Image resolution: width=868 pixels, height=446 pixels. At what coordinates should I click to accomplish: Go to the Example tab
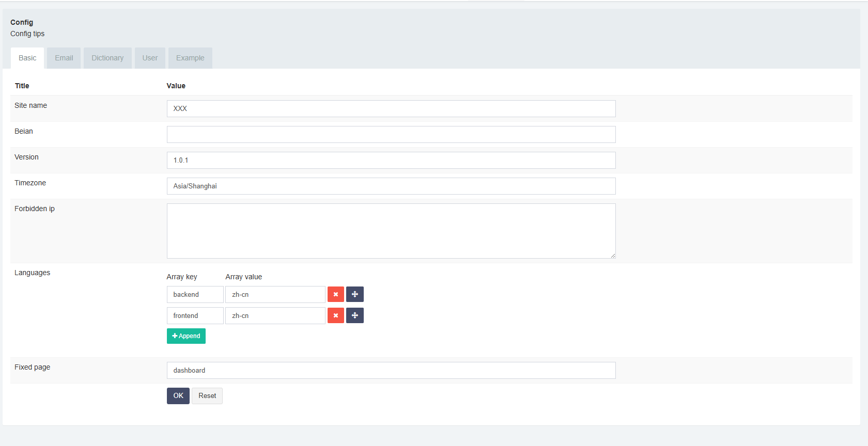pos(190,58)
